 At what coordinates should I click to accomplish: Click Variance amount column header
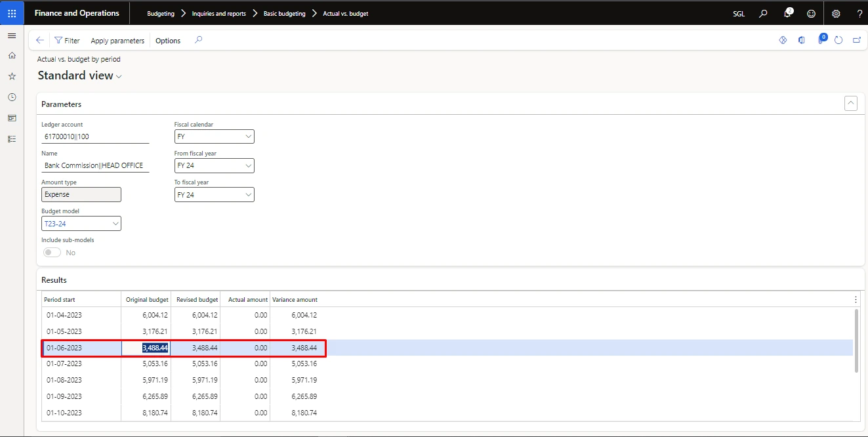pos(295,299)
